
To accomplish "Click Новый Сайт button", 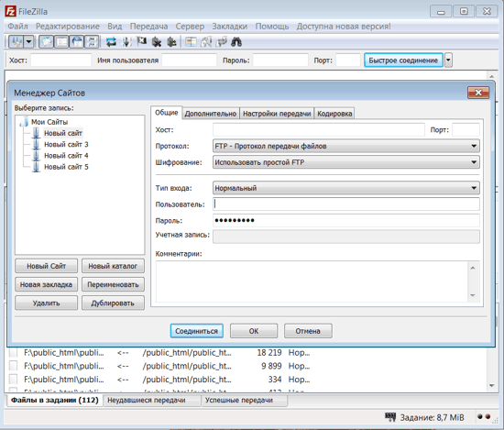I will [x=47, y=266].
